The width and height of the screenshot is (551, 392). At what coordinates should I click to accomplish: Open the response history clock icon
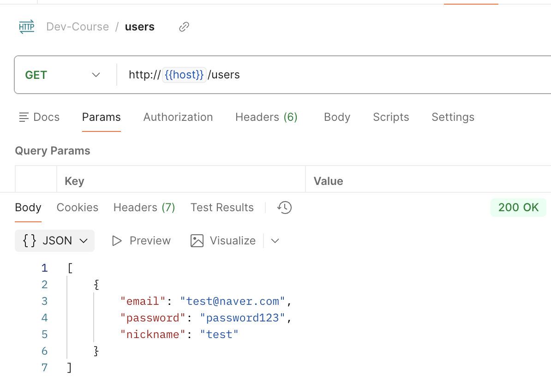point(284,208)
